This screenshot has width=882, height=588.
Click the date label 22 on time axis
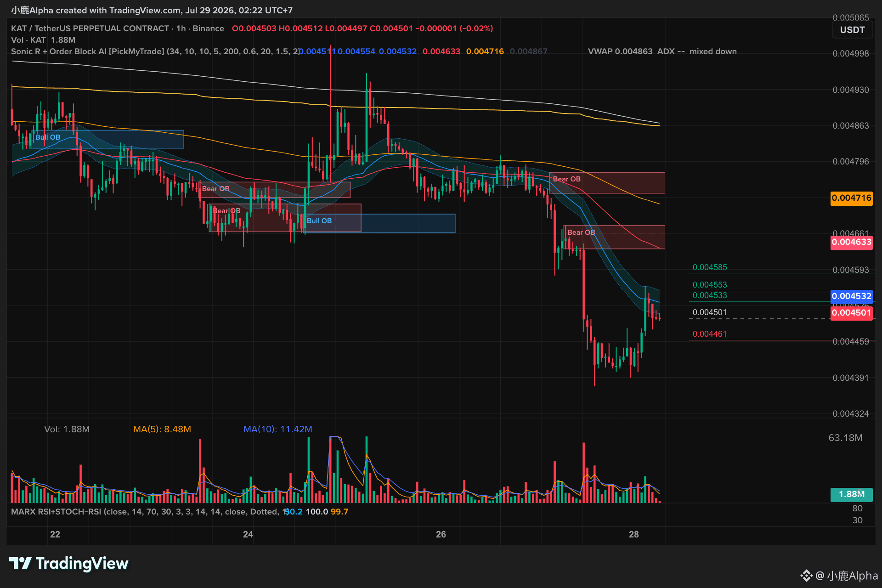(x=55, y=534)
